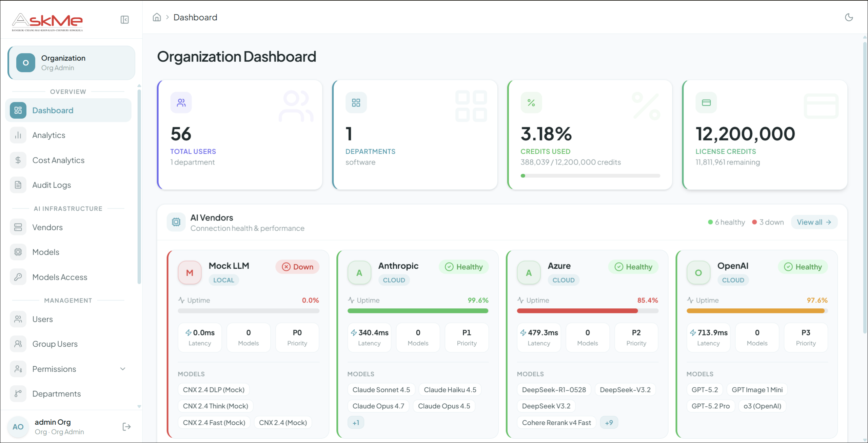Click the Users people icon
Screen dimensions: 868x443
click(18, 319)
